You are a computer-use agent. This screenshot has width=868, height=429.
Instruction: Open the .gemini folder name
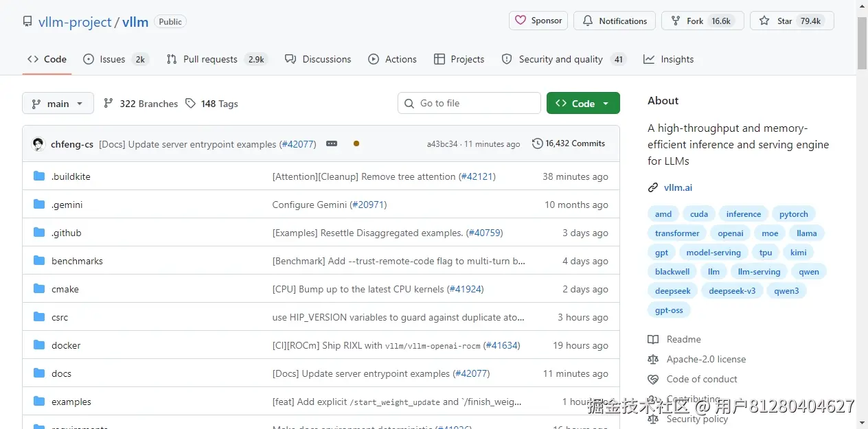pos(67,205)
